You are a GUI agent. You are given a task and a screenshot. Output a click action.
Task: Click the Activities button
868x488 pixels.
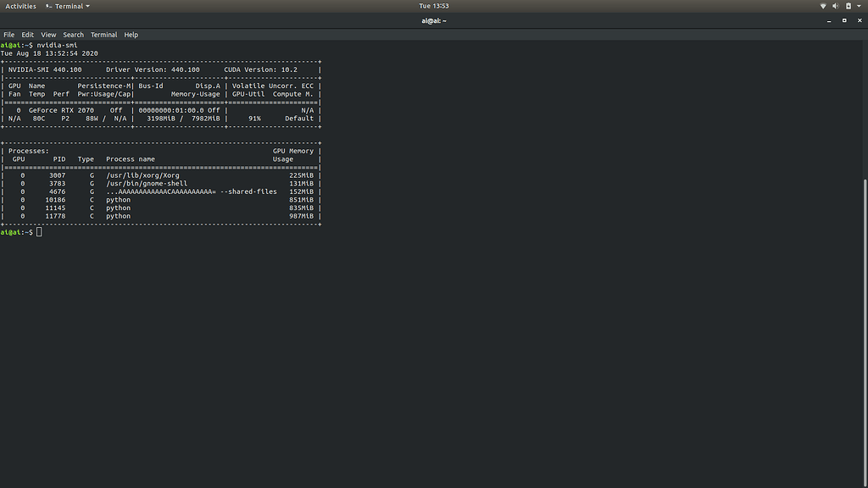(x=21, y=6)
